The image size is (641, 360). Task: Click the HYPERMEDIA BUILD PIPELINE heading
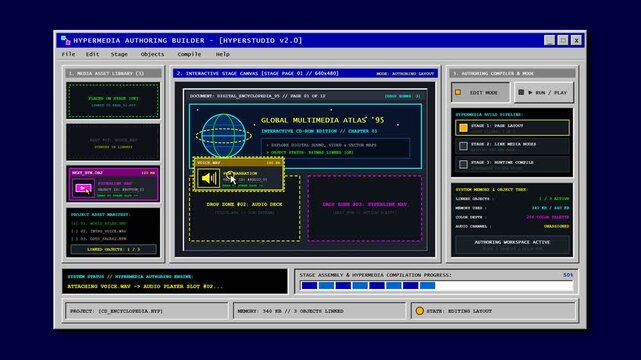[x=489, y=115]
